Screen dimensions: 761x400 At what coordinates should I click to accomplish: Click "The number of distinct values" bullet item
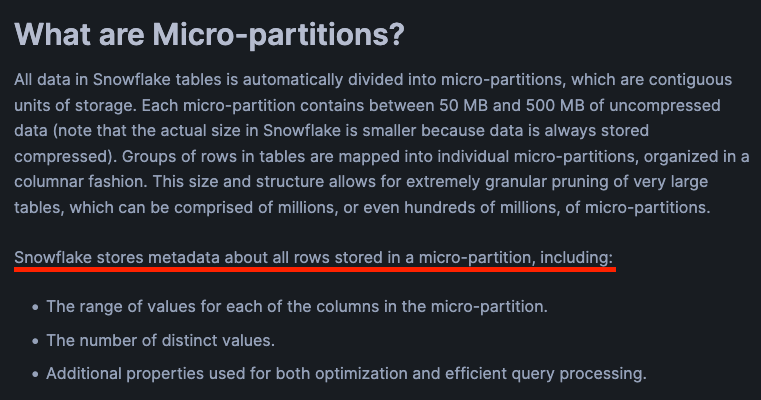coord(160,340)
